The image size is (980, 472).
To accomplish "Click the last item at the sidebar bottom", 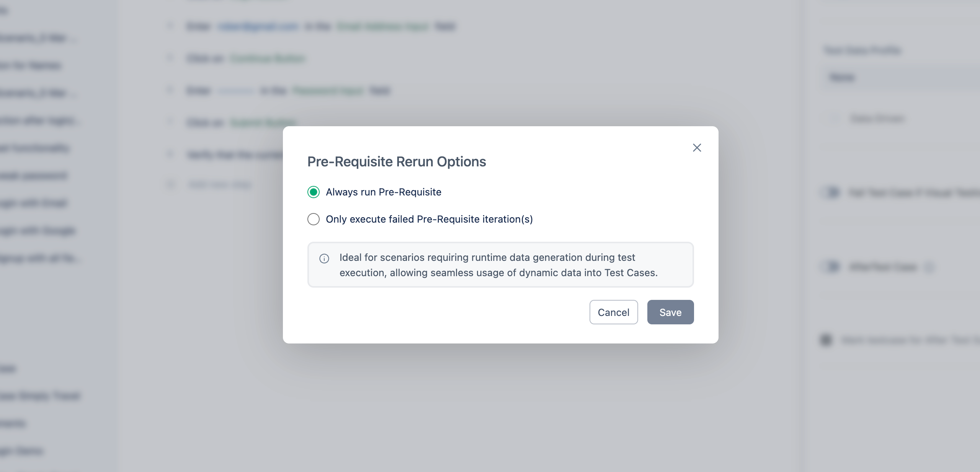I will [21, 451].
